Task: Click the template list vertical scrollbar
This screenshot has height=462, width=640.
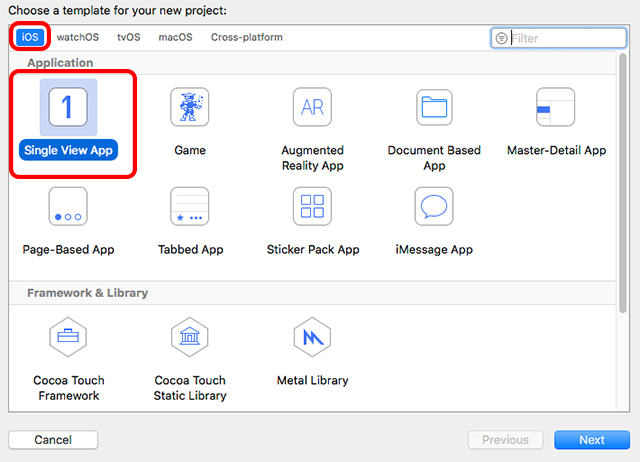Action: 622,184
